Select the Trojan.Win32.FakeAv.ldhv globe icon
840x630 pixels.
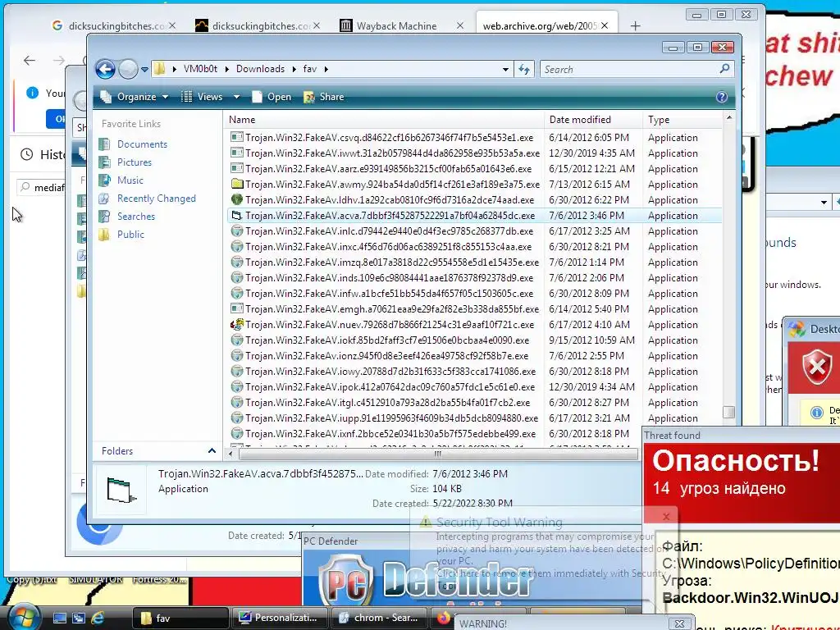(x=237, y=199)
